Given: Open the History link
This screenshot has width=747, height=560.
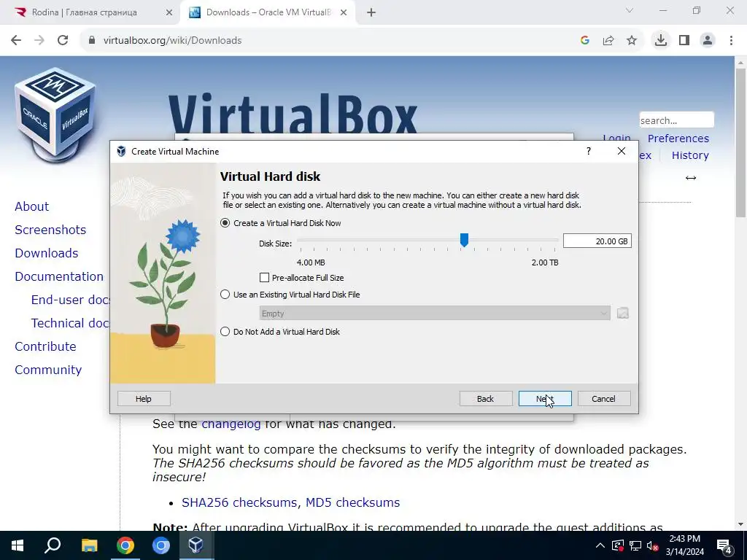Looking at the screenshot, I should pos(690,155).
